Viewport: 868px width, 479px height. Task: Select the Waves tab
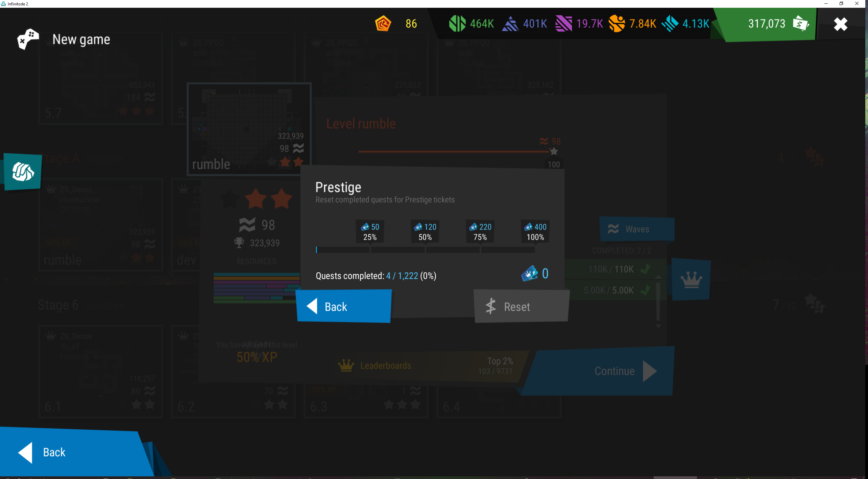636,229
